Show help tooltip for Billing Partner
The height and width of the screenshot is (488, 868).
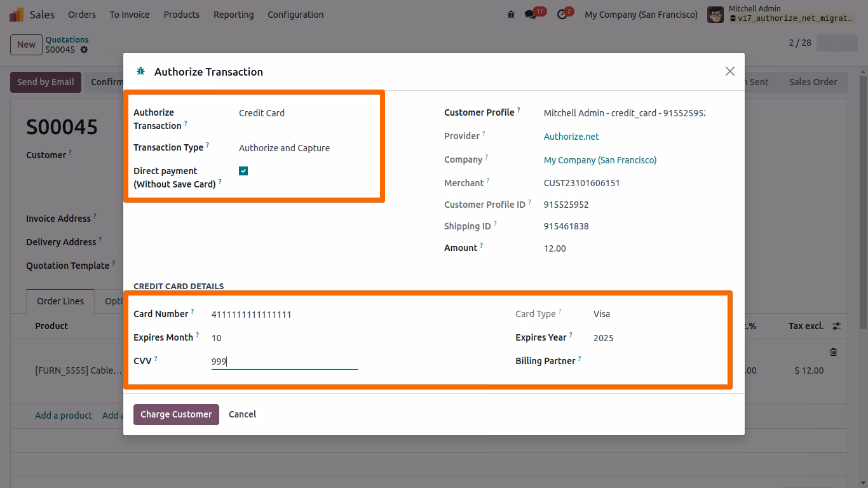pyautogui.click(x=580, y=358)
